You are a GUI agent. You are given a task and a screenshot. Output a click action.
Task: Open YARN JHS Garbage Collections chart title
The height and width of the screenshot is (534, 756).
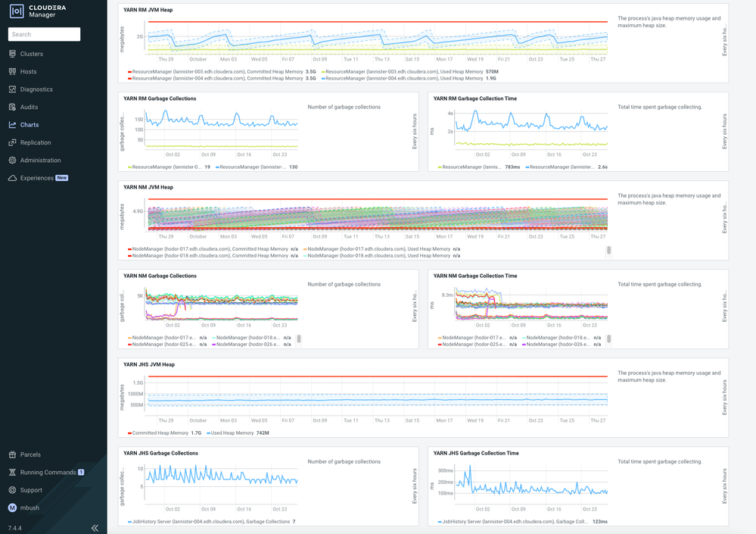160,454
